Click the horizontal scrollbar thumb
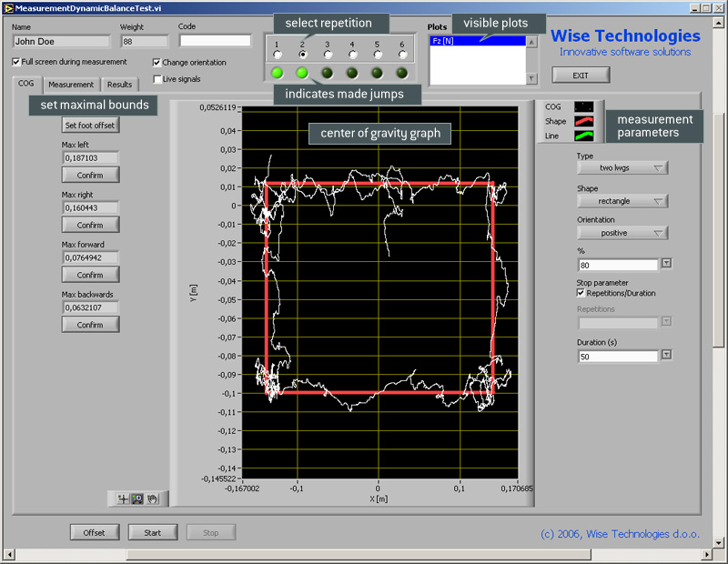The image size is (728, 564). click(359, 554)
